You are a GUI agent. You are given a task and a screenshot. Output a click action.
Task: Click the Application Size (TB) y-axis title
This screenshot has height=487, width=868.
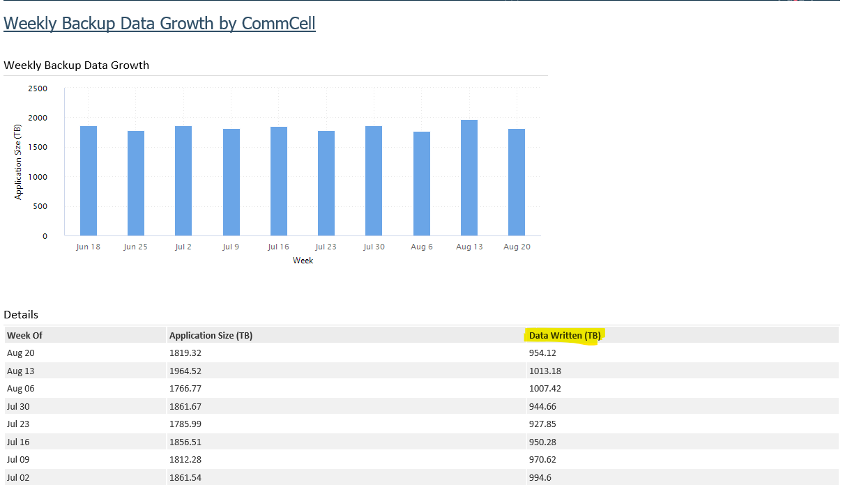point(18,162)
